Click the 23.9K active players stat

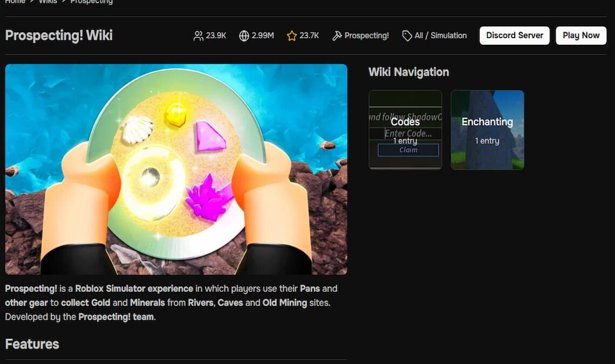pyautogui.click(x=216, y=36)
